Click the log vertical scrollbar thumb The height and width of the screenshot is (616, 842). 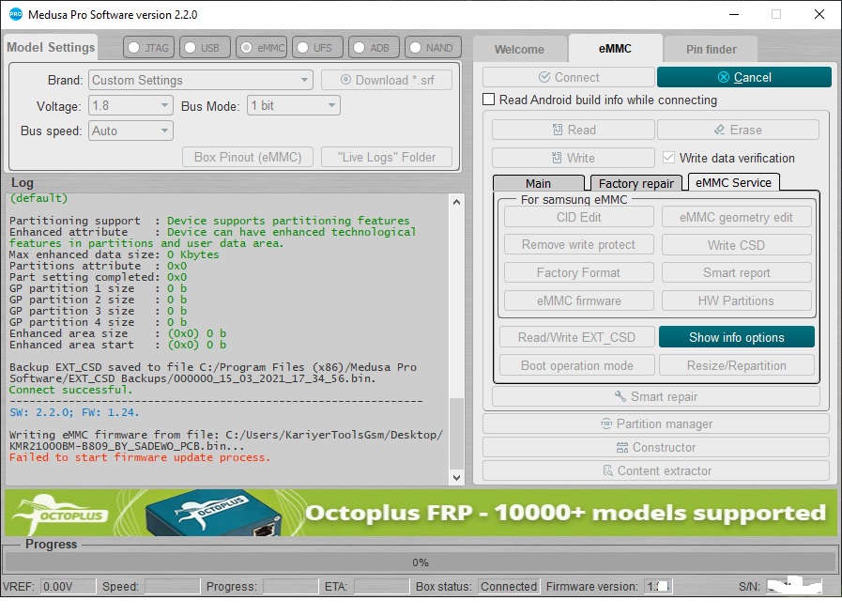456,433
